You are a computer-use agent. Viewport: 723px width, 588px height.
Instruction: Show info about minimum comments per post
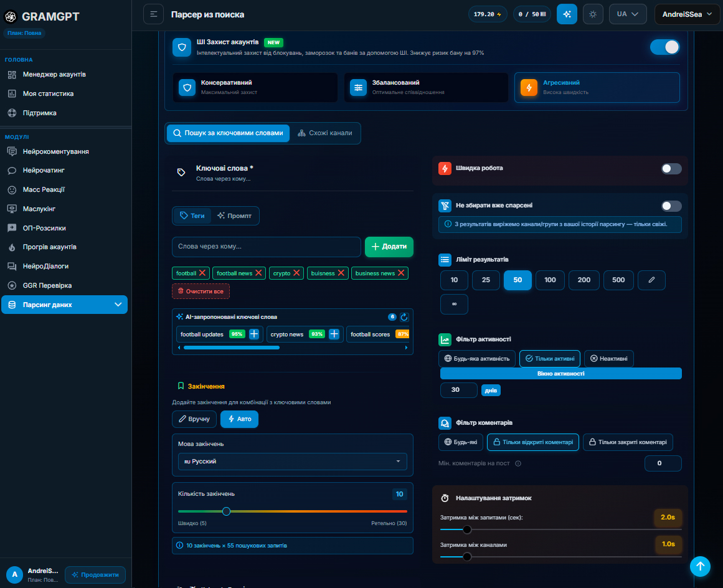click(x=518, y=463)
